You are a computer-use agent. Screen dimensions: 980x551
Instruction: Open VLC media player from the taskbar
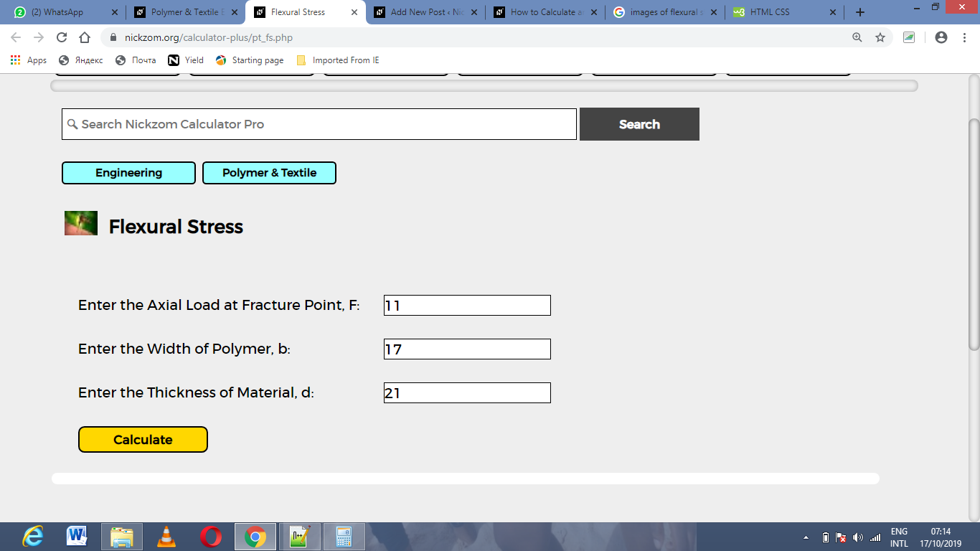(x=166, y=536)
